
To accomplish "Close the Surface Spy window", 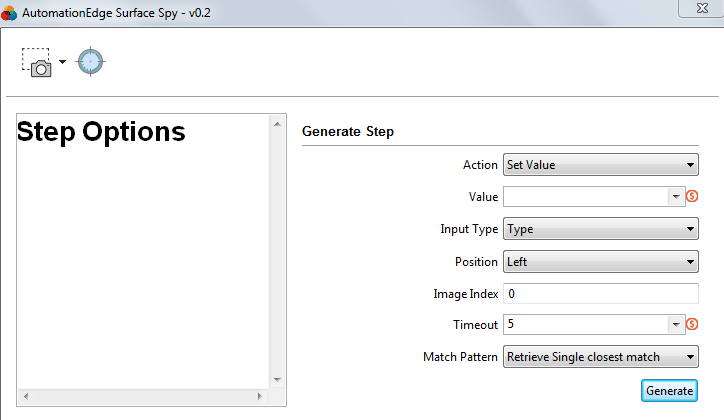I will point(702,8).
